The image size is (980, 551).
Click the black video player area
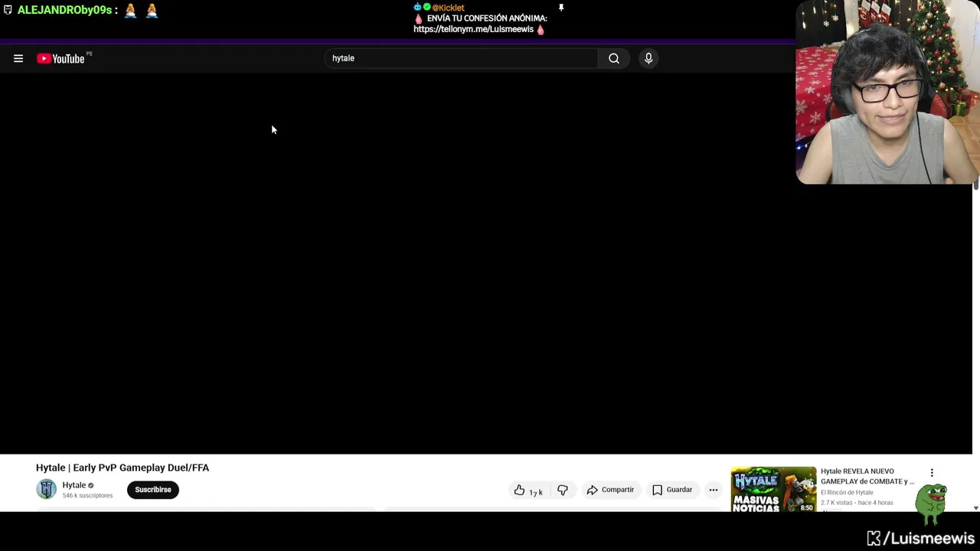398,264
